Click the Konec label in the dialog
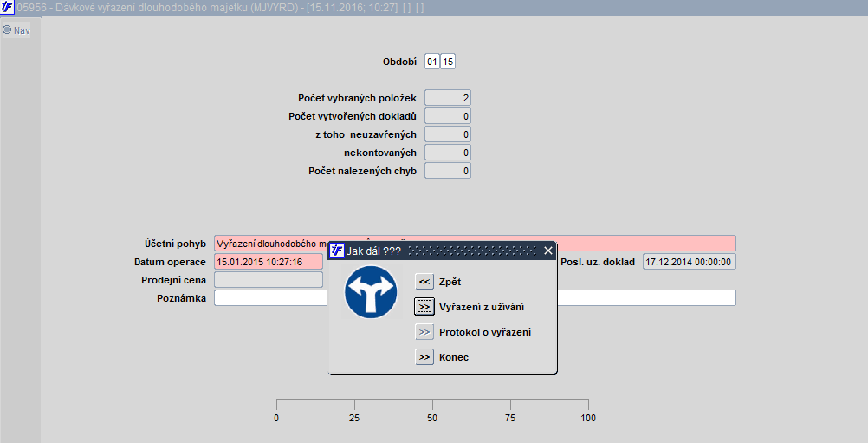 point(454,357)
